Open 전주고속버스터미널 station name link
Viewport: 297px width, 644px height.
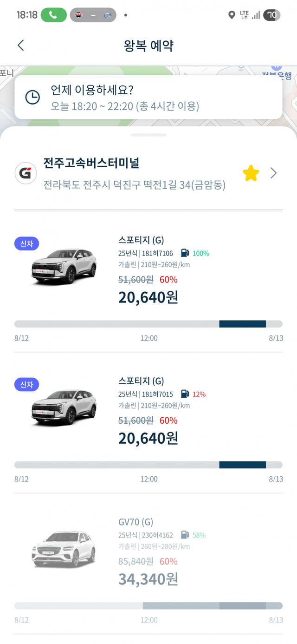click(x=91, y=164)
